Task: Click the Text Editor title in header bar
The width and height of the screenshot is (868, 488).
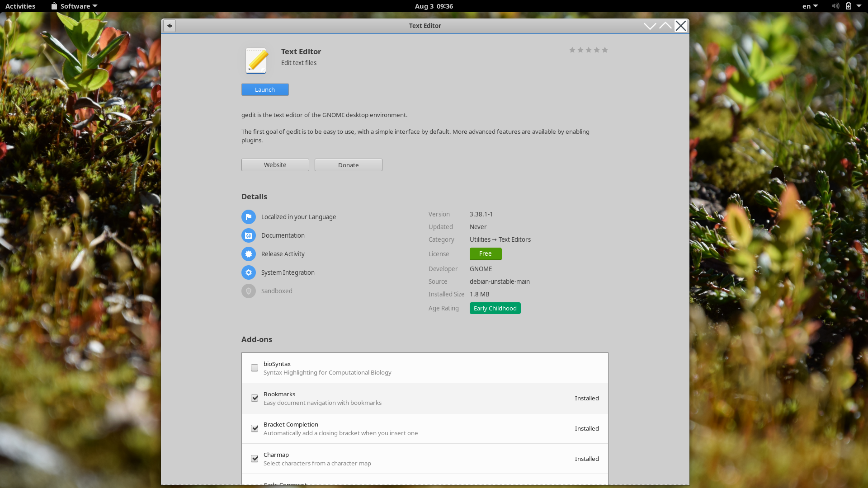Action: point(425,26)
